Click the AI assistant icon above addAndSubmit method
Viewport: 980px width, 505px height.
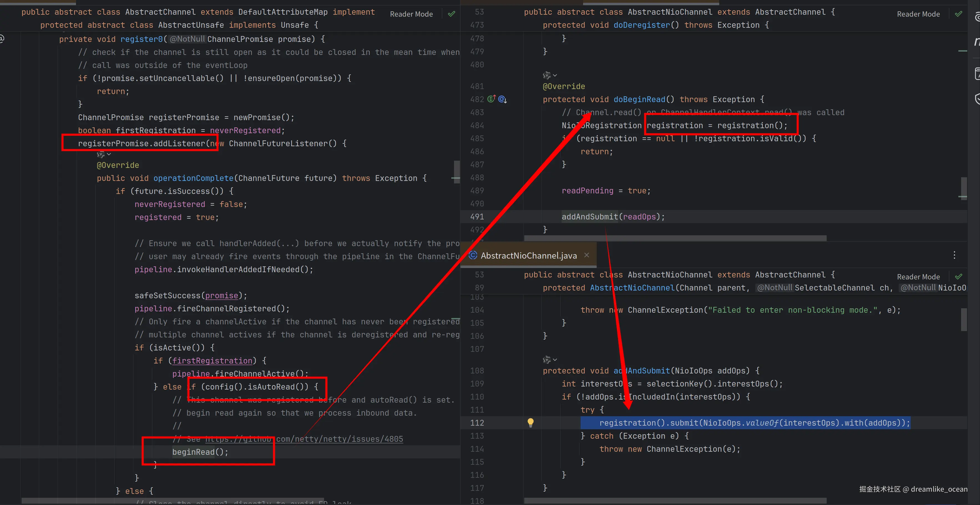point(547,359)
